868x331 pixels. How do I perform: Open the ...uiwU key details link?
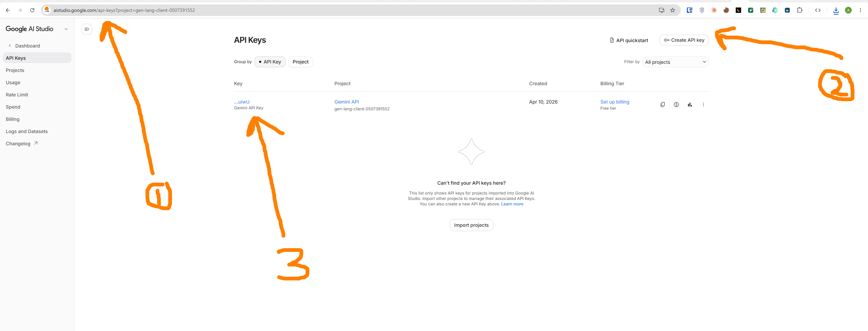point(242,102)
